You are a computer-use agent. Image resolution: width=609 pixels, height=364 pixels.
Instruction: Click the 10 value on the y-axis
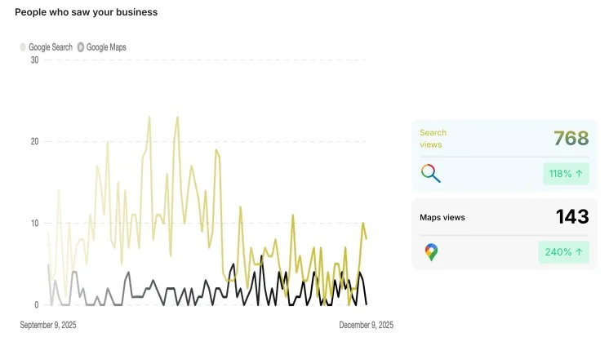click(x=34, y=223)
